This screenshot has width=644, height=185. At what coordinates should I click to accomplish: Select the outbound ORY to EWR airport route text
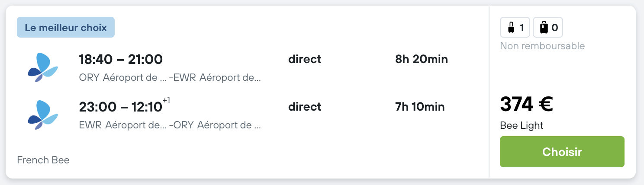(x=170, y=78)
